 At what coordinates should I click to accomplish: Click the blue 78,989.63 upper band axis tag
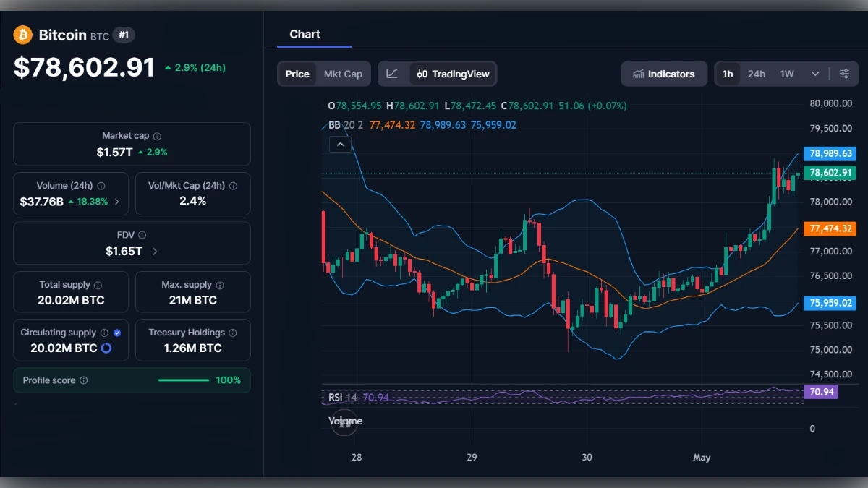click(x=831, y=153)
